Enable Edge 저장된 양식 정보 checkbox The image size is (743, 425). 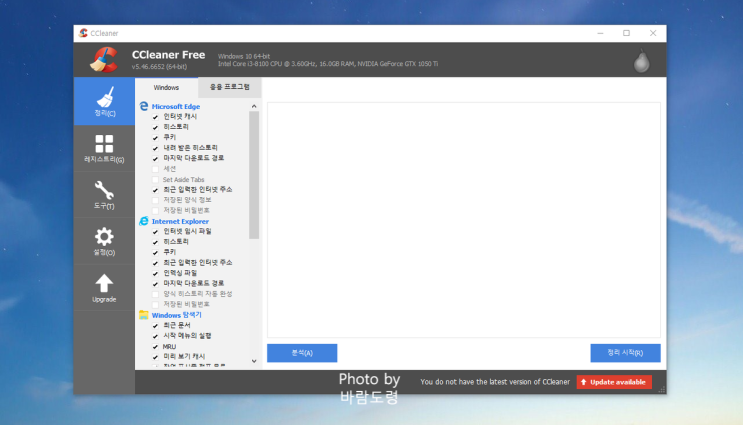click(155, 200)
